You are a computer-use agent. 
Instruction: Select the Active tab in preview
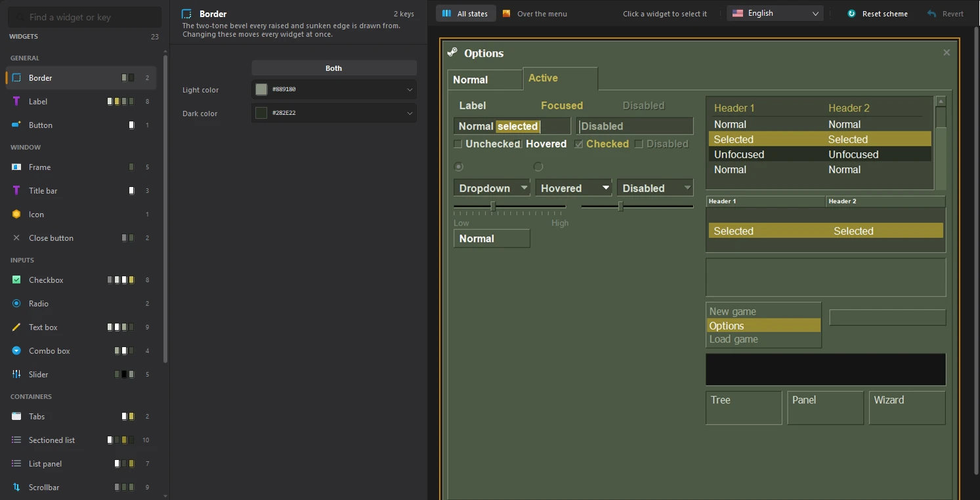tap(560, 78)
